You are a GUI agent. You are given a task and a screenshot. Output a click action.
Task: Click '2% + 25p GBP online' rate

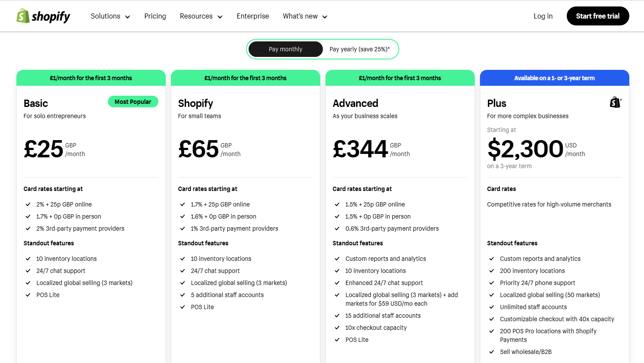pyautogui.click(x=64, y=204)
